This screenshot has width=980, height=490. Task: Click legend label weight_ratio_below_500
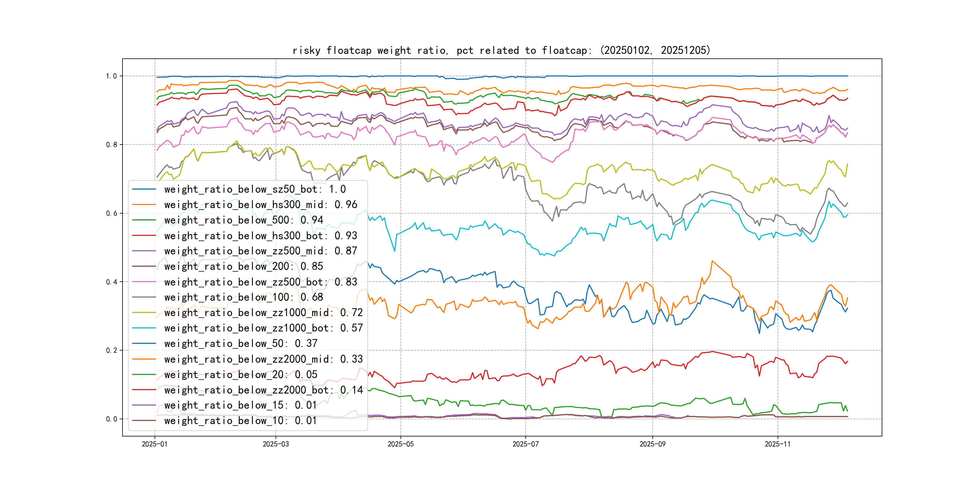(243, 220)
